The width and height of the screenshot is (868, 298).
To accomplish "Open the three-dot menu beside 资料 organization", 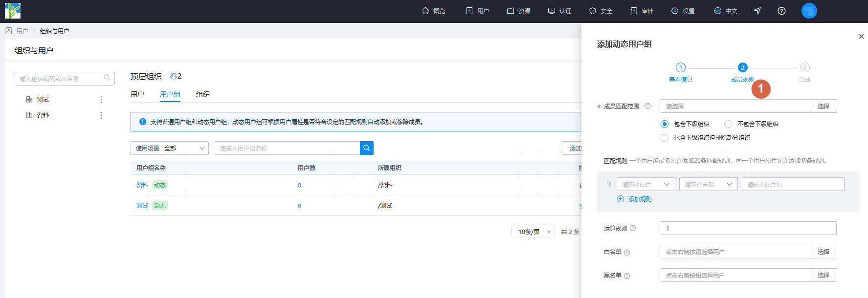I will (x=101, y=115).
